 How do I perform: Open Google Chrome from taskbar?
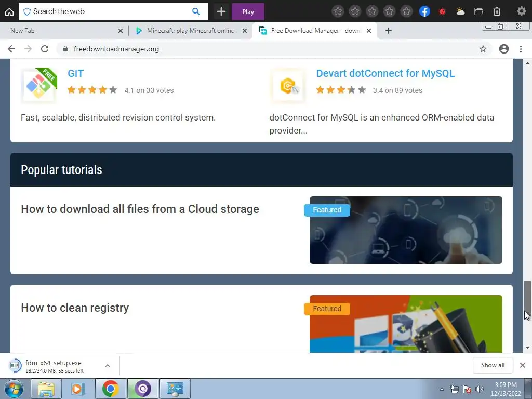(110, 389)
